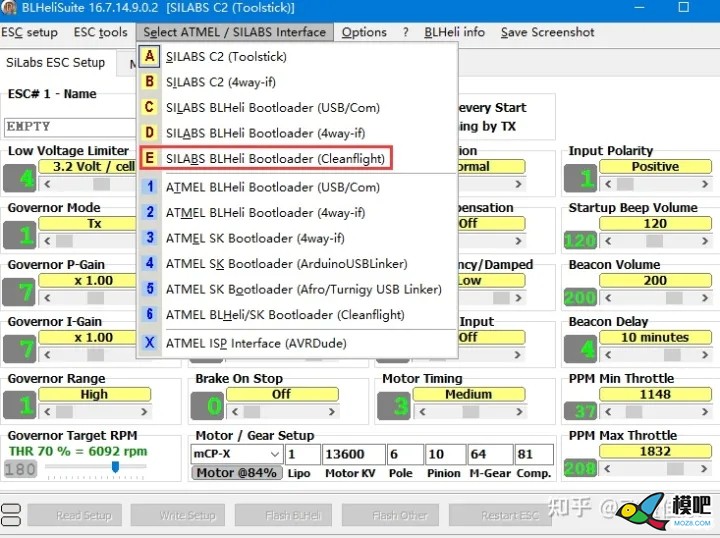Open the question mark help menu
The width and height of the screenshot is (720, 538).
click(x=405, y=32)
